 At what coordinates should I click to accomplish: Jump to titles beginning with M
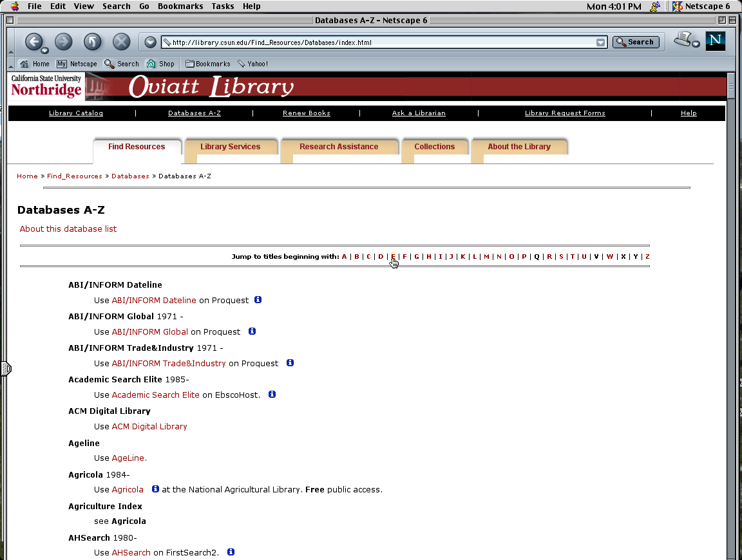point(486,256)
